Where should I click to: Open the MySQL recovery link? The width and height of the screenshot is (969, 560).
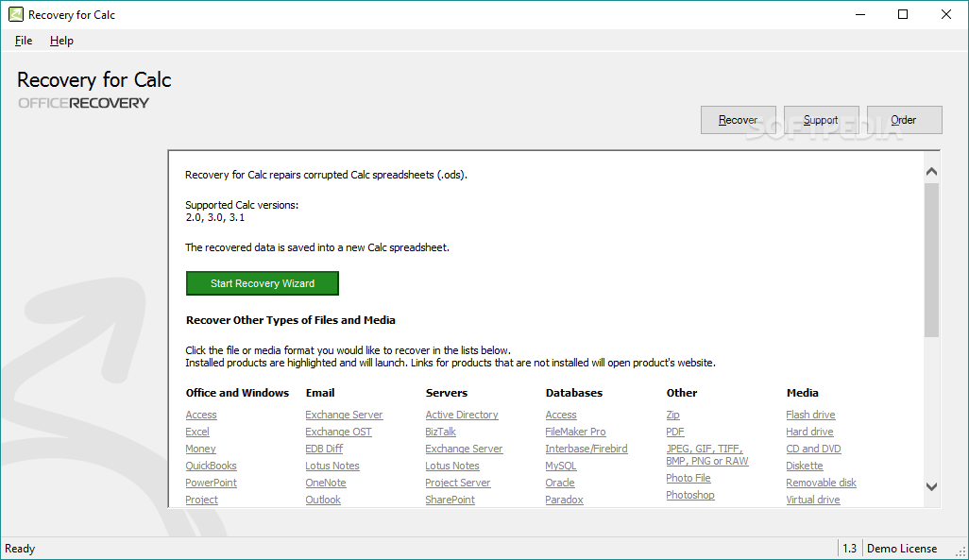560,466
